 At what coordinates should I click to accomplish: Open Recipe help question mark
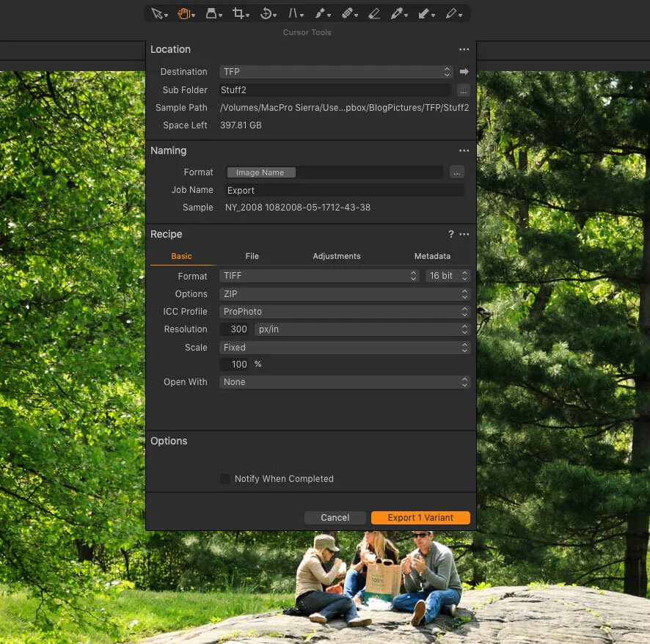coord(450,234)
